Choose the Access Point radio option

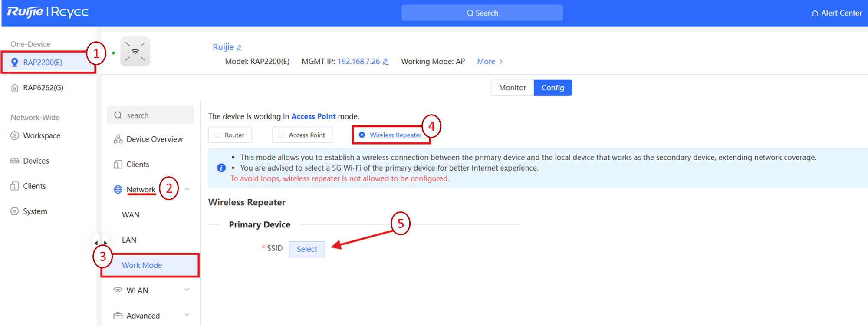coord(281,135)
